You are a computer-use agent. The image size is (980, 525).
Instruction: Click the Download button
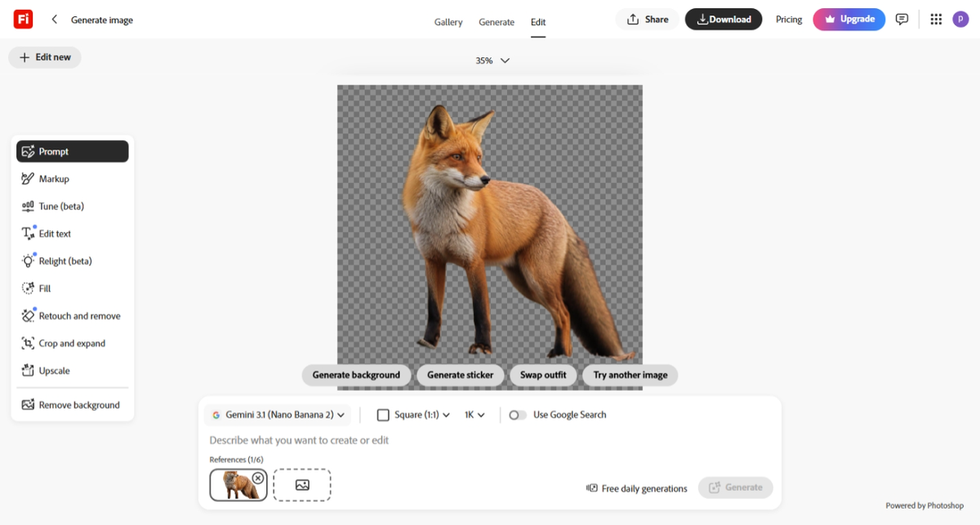pos(724,20)
